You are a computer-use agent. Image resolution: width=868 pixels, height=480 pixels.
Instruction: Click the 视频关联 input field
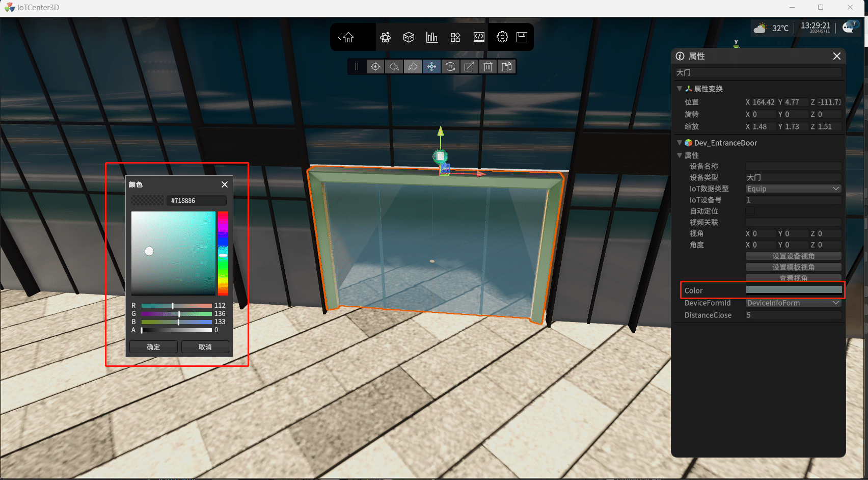pos(793,222)
